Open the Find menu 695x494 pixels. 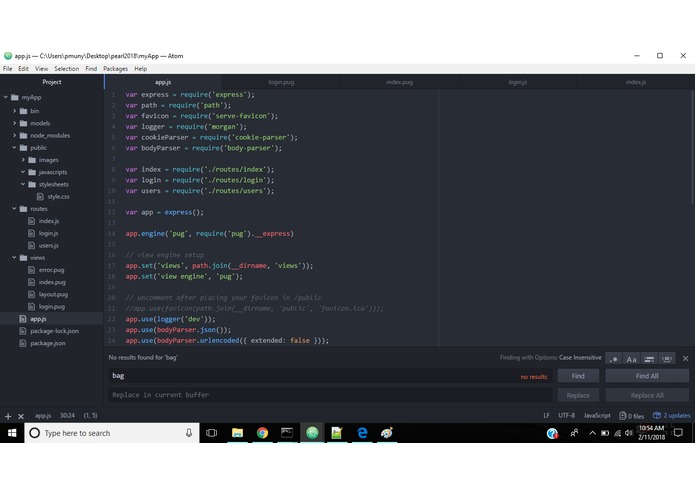pyautogui.click(x=91, y=69)
